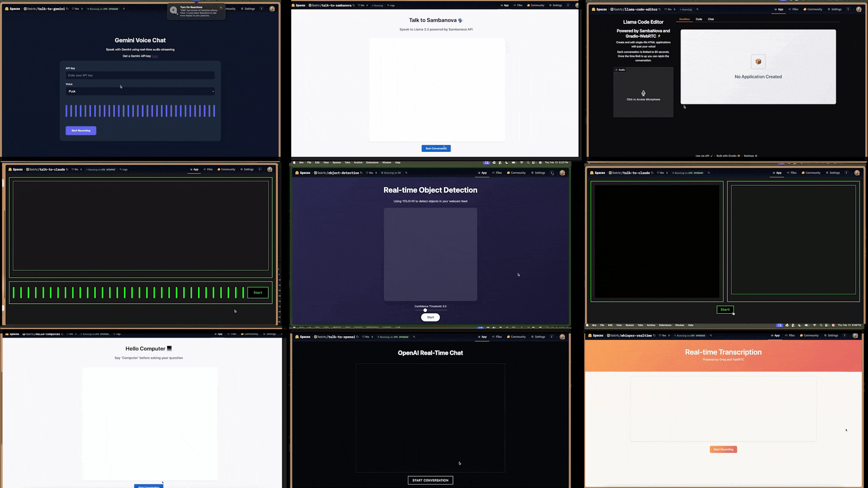Expand the Voice dropdown showing Puck
The width and height of the screenshot is (868, 488).
140,91
